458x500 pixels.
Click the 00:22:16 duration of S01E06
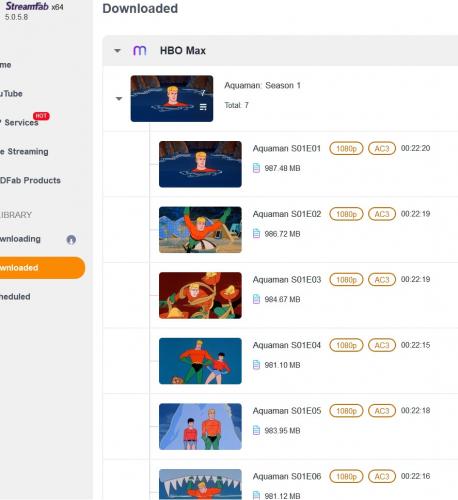(415, 477)
